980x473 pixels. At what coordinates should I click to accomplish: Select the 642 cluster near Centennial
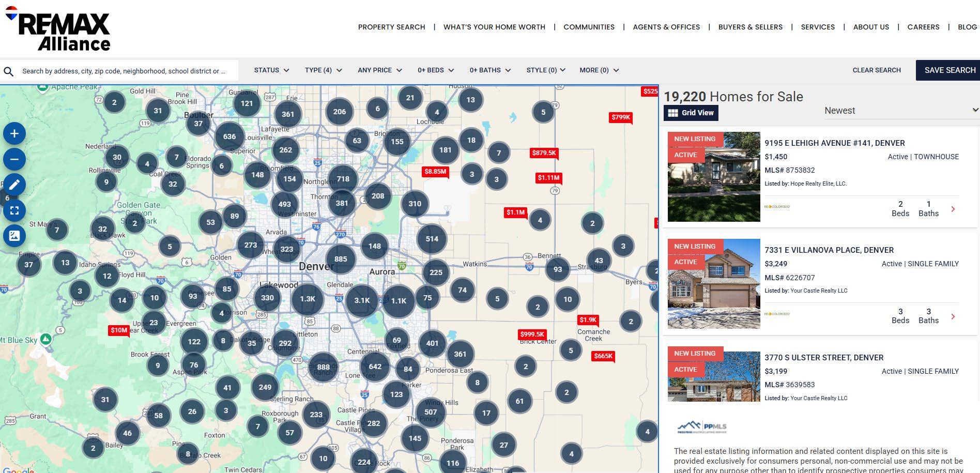(x=375, y=367)
